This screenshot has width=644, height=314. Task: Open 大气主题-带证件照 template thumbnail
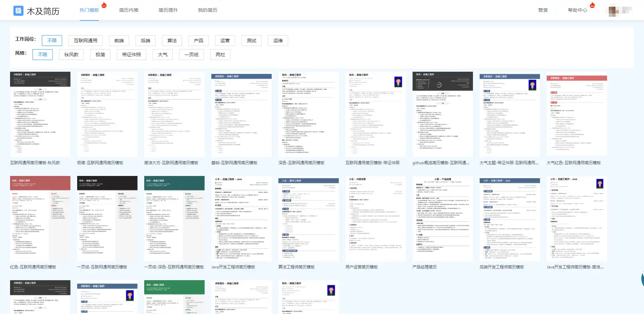pyautogui.click(x=510, y=114)
